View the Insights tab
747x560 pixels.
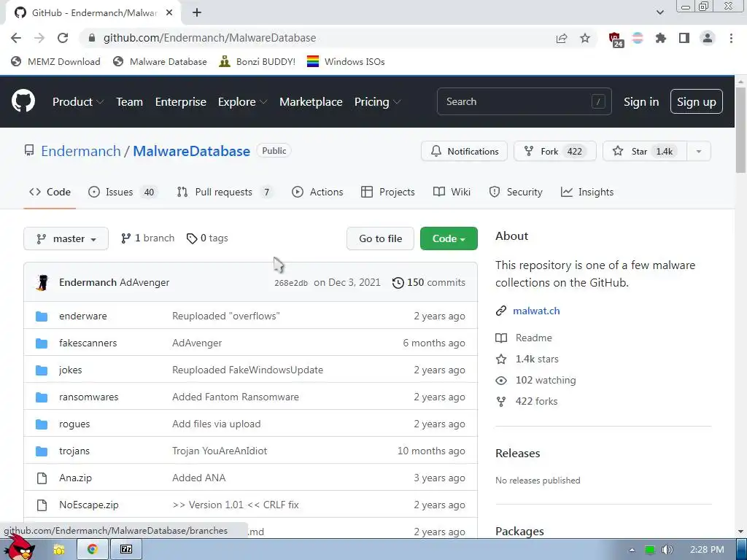click(x=587, y=192)
